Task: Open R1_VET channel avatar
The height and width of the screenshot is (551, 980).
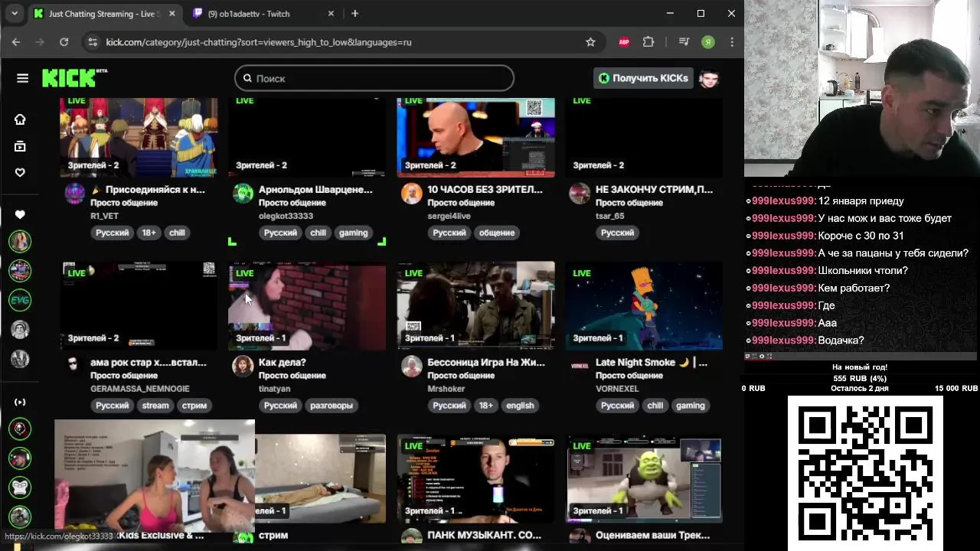Action: tap(74, 194)
